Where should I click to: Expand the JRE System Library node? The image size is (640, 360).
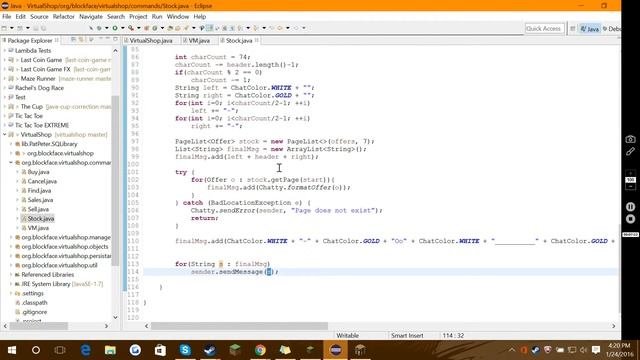[11, 284]
